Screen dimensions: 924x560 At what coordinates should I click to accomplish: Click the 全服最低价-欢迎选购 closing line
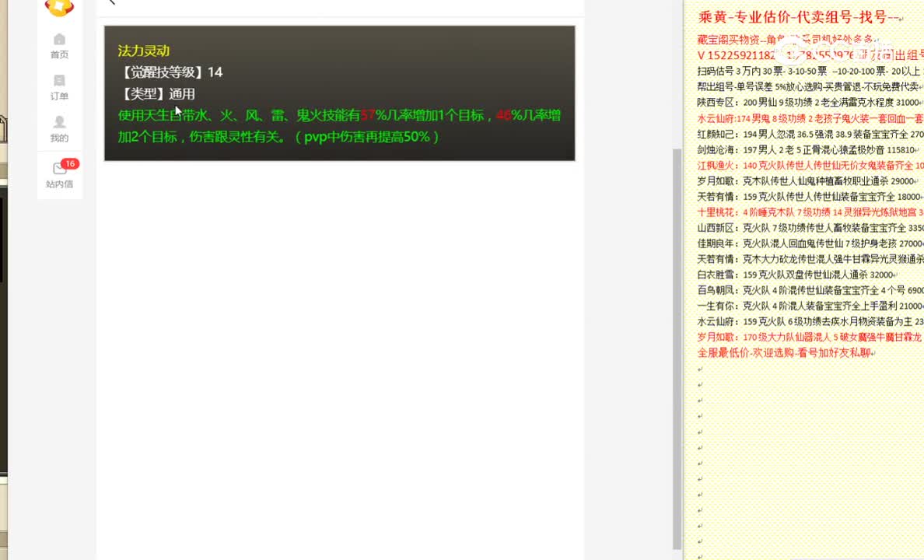pyautogui.click(x=786, y=353)
